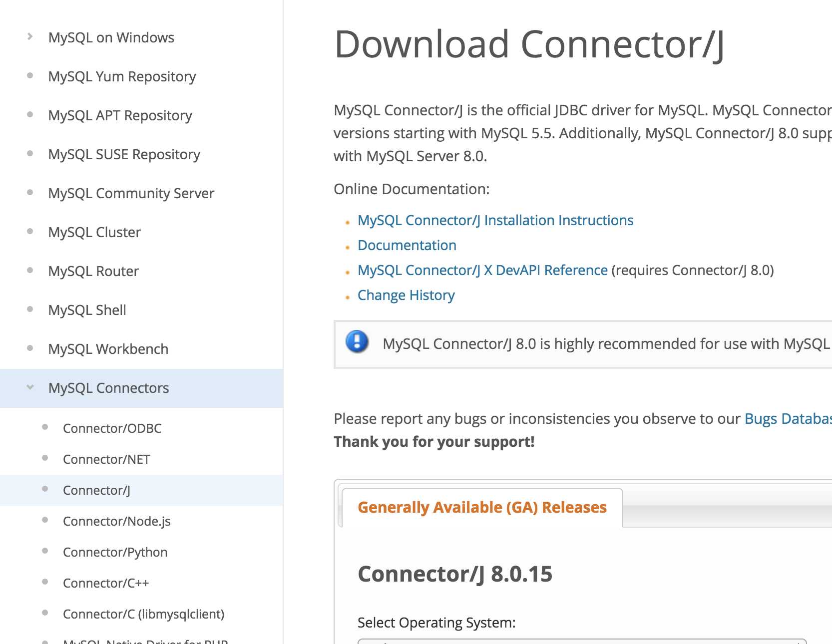Open Connector/C (libmysqlclient) sub-item

tap(143, 614)
